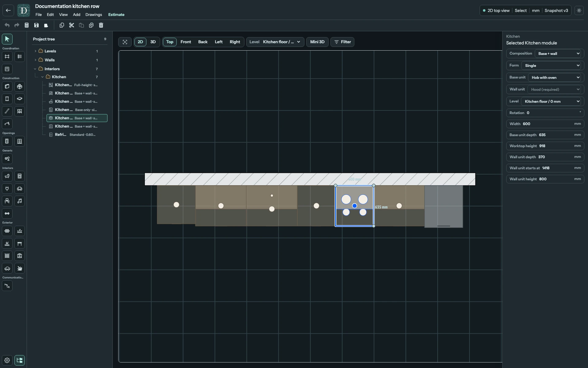Open the bathtub interiors tool
Viewport: 588px width, 368px height.
pos(7,176)
